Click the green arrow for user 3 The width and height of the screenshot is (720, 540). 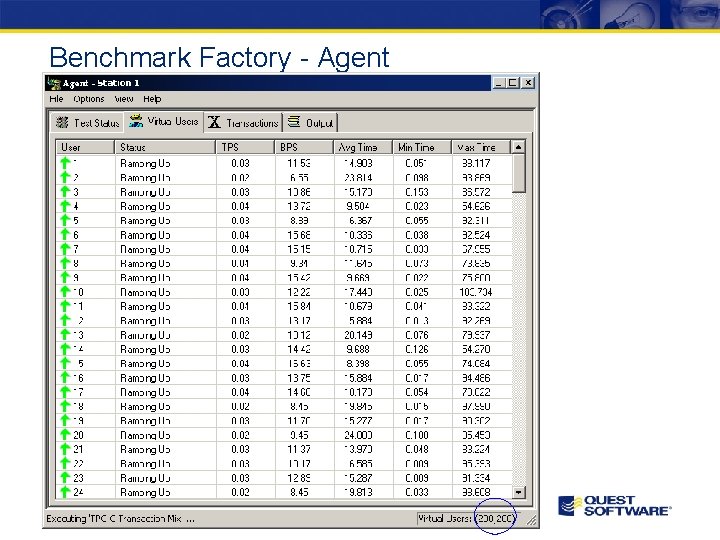pos(65,191)
